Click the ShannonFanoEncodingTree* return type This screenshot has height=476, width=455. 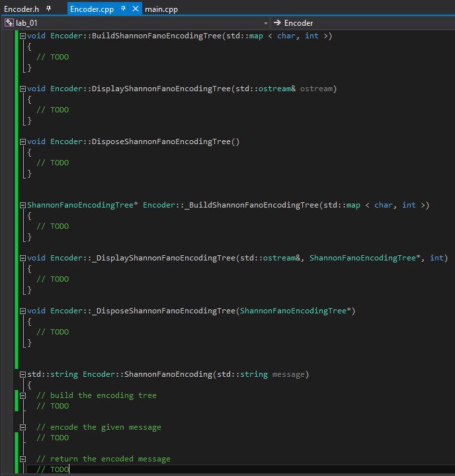[82, 205]
